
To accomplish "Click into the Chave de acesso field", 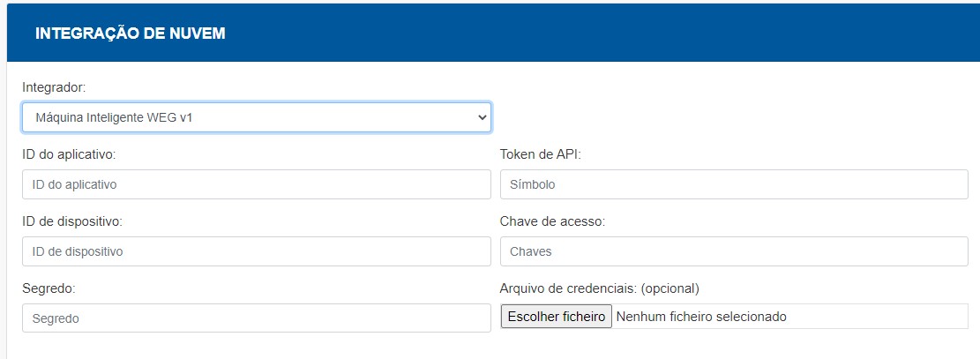I will (733, 251).
